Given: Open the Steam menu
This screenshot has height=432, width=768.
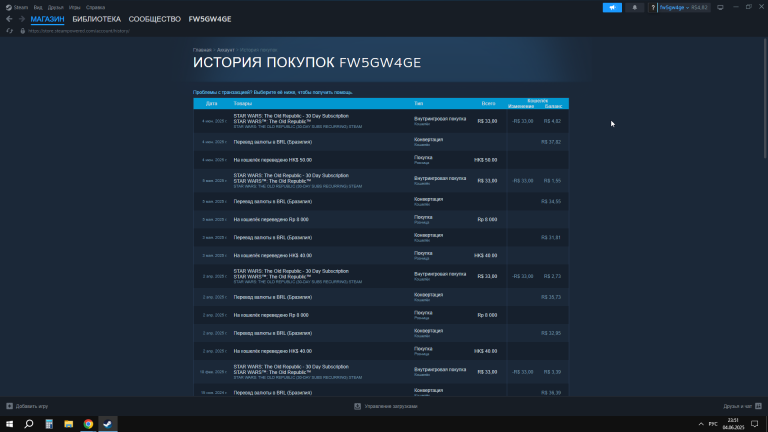Looking at the screenshot, I should (x=17, y=7).
